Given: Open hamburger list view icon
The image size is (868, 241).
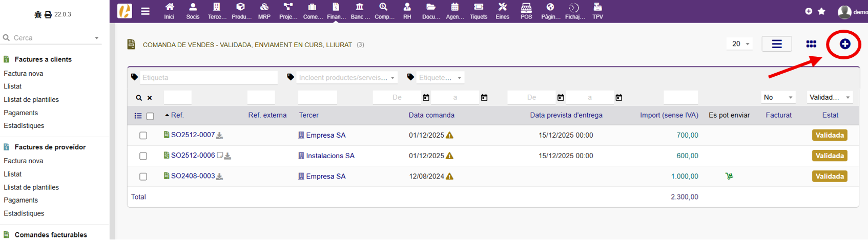Looking at the screenshot, I should (776, 45).
